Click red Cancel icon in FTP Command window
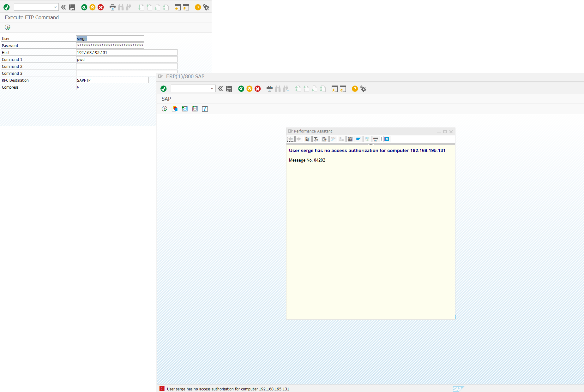 101,7
